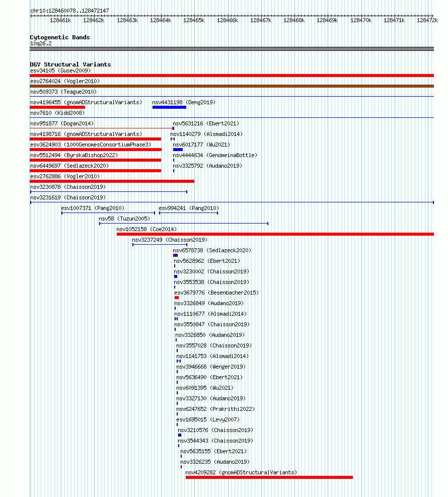Image resolution: width=448 pixels, height=497 pixels.
Task: Click the 128470k ruler tick label
Action: tap(361, 20)
